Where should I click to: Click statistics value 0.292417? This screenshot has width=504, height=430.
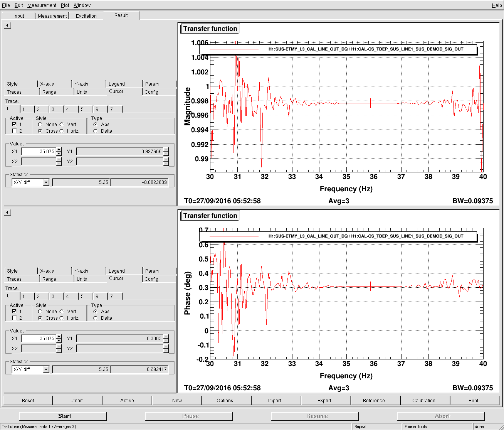(139, 369)
